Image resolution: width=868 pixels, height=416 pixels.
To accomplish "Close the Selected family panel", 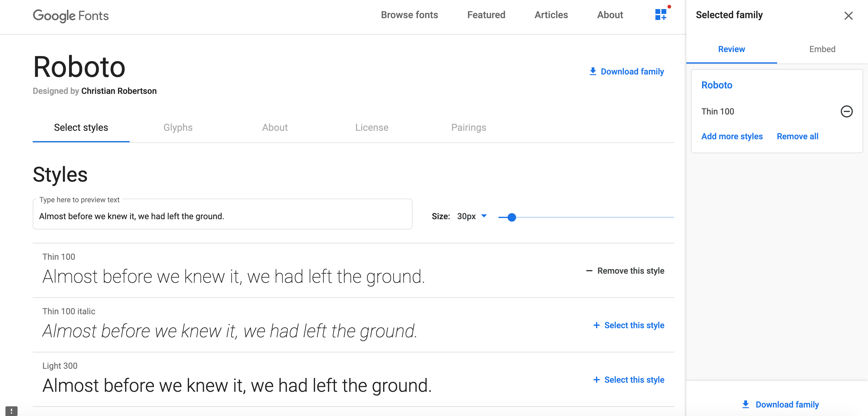I will (x=848, y=15).
